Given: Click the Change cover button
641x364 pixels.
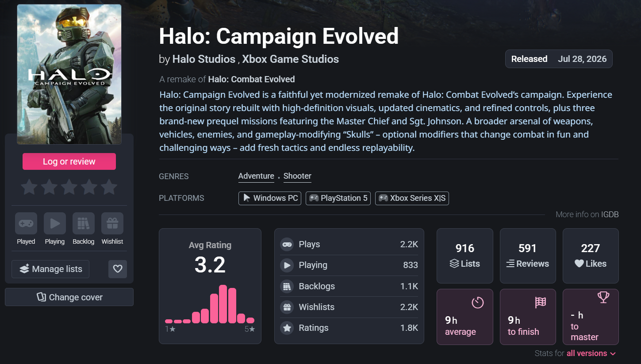Looking at the screenshot, I should (69, 297).
